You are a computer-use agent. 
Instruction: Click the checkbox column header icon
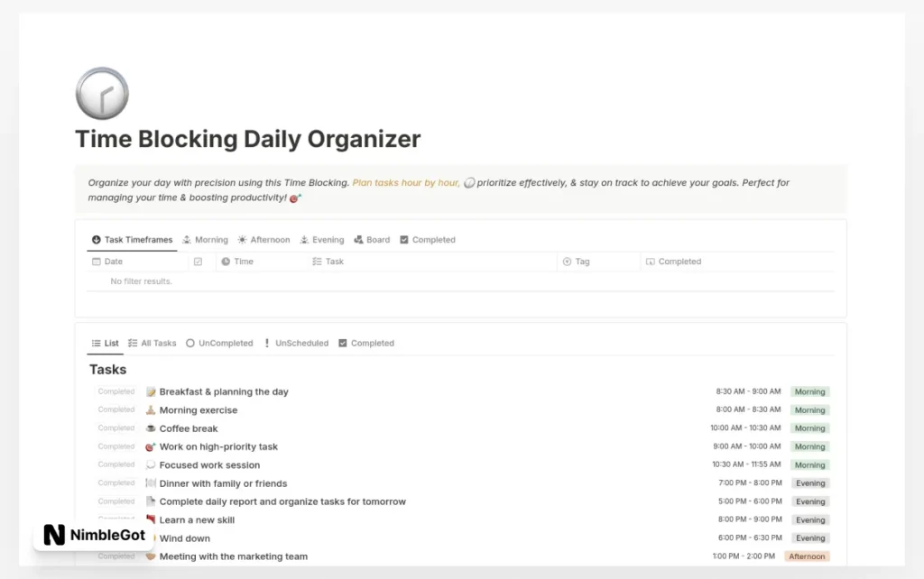click(x=198, y=262)
